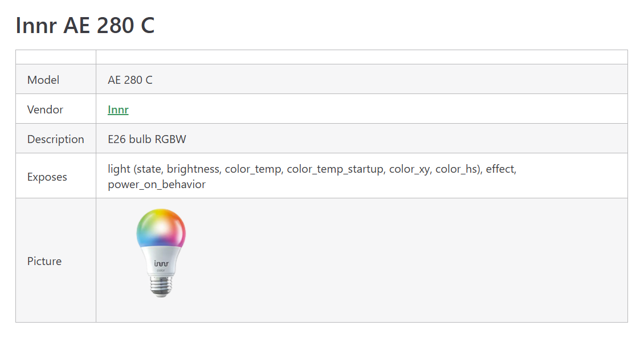
Task: Select the Vendor row label
Action: 45,109
